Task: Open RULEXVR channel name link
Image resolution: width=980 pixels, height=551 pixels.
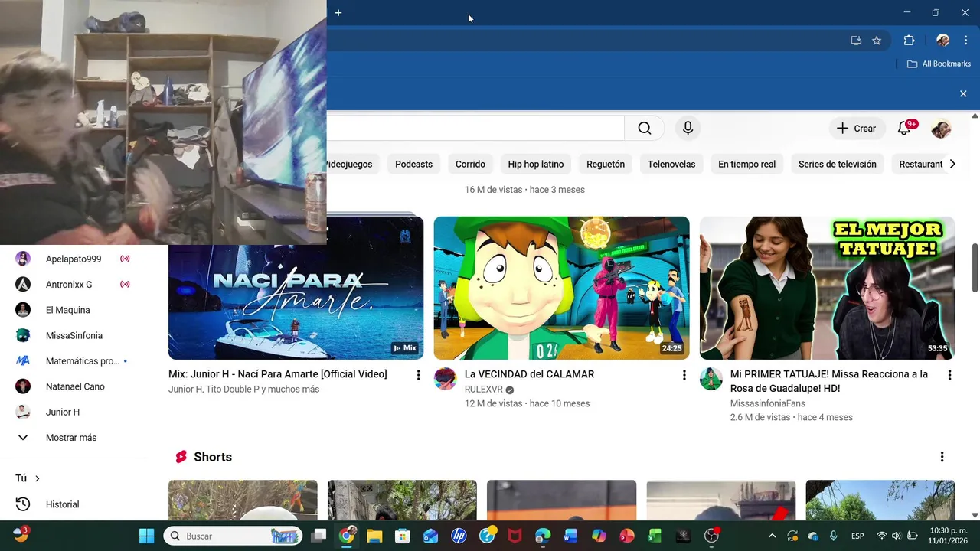Action: coord(484,390)
